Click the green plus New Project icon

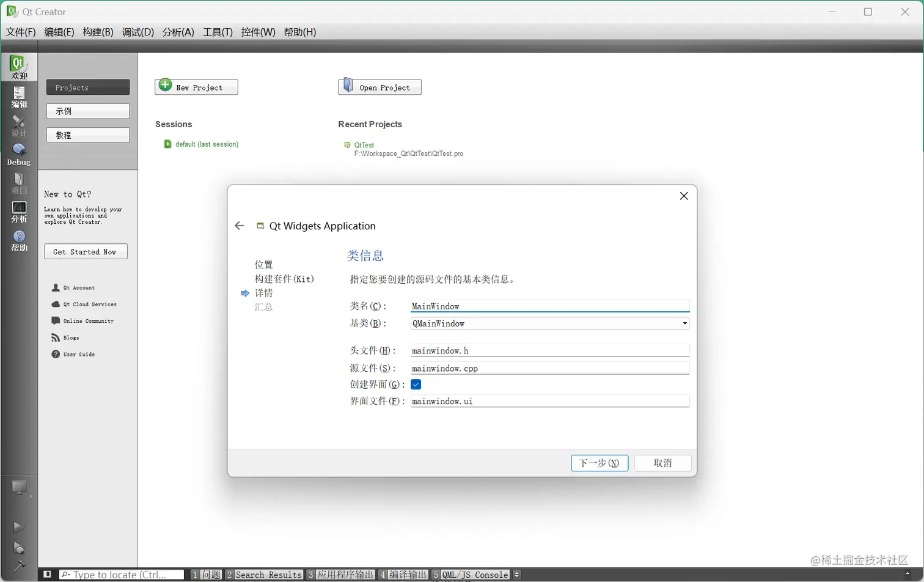coord(165,86)
